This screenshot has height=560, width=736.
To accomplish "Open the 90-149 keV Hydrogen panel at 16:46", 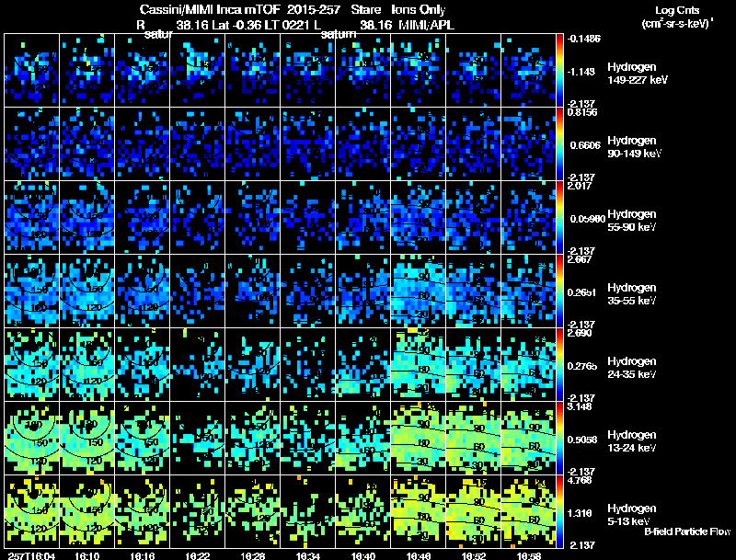I will tap(419, 144).
